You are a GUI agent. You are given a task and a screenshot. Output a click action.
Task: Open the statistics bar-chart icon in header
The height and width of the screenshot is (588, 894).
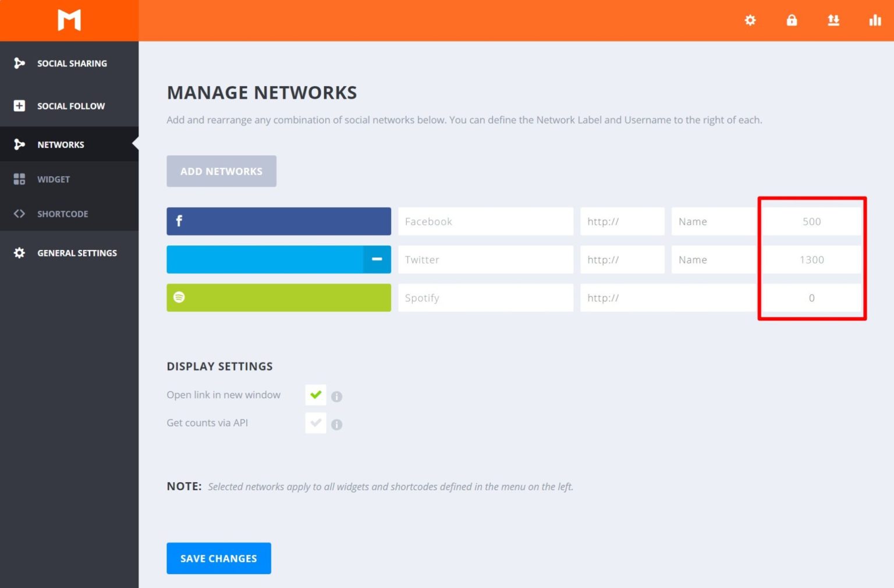coord(875,20)
